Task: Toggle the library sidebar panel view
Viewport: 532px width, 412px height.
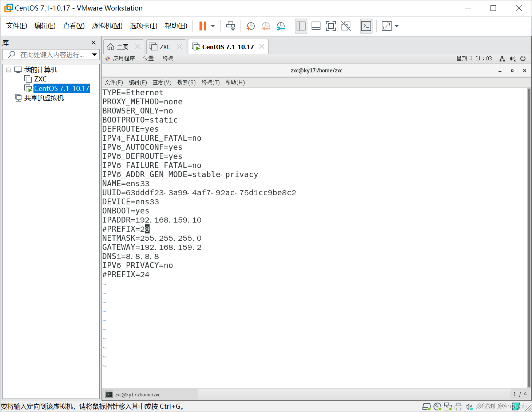Action: 301,26
